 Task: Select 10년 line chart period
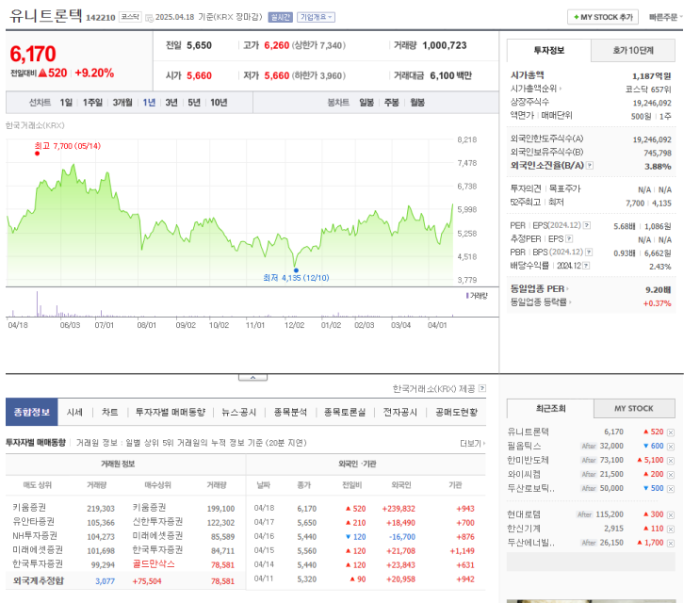click(219, 103)
